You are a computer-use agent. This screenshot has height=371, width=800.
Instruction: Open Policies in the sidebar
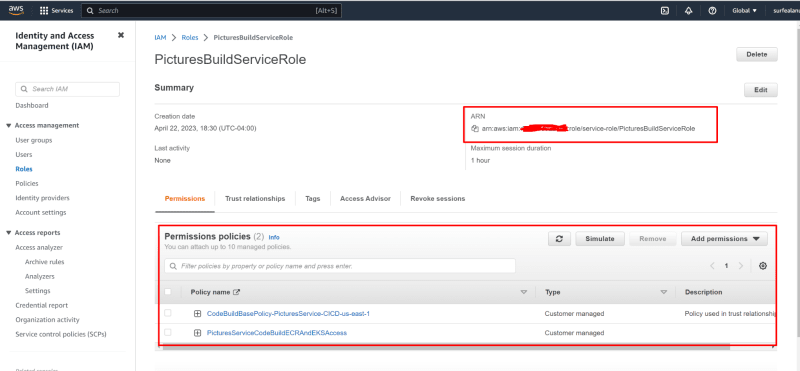27,183
